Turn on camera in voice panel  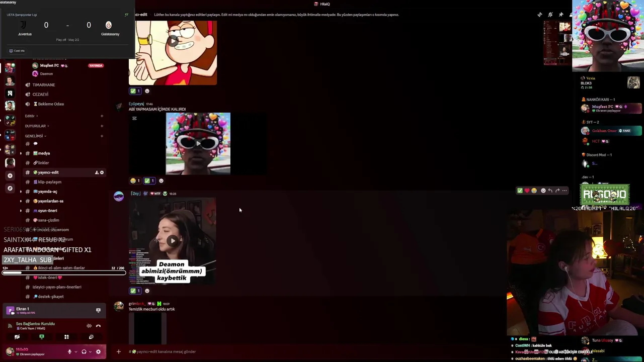(17, 337)
